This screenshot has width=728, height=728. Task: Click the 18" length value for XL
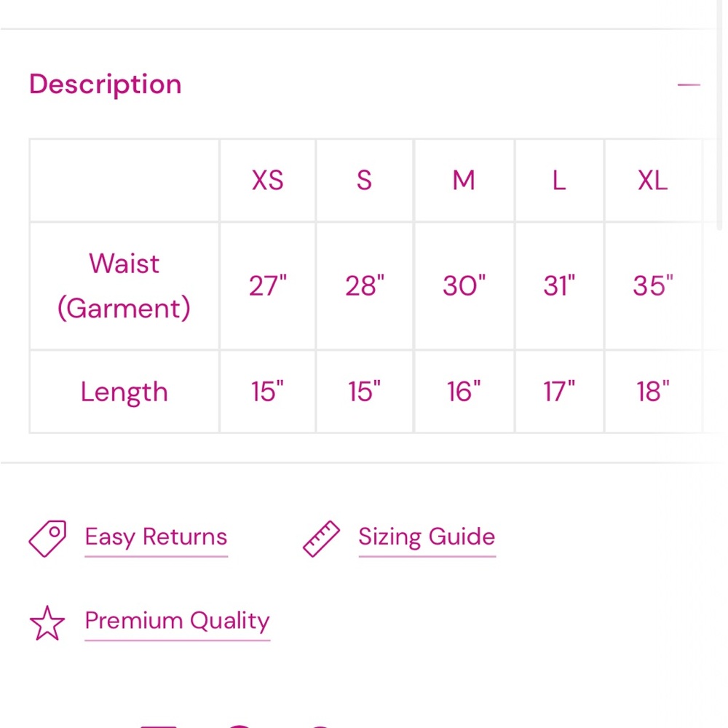click(x=653, y=392)
